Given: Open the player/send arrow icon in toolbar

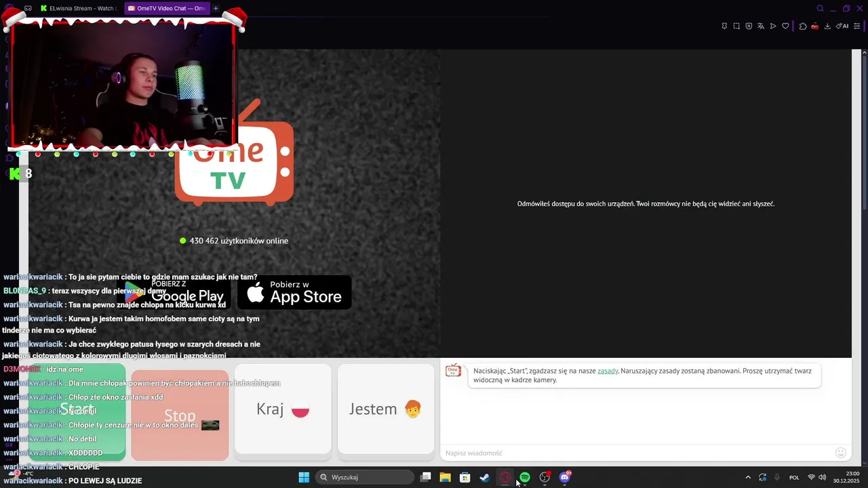Looking at the screenshot, I should [773, 26].
